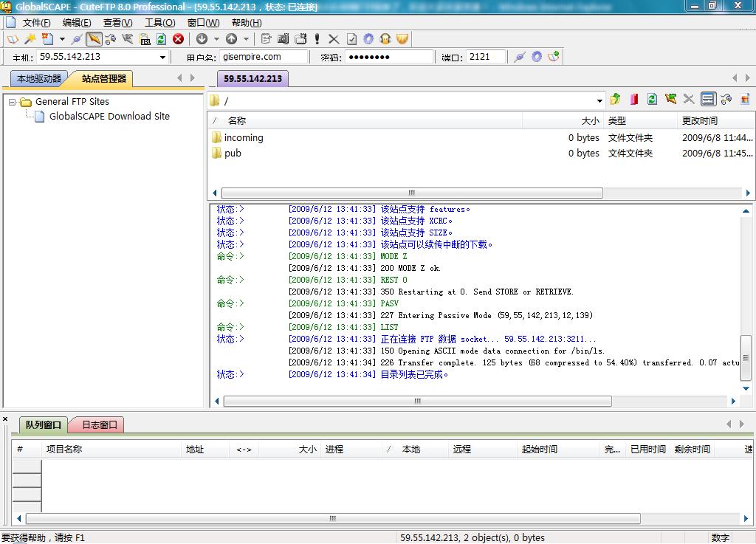
Task: Expand the Upload options dropdown arrow
Action: (246, 39)
